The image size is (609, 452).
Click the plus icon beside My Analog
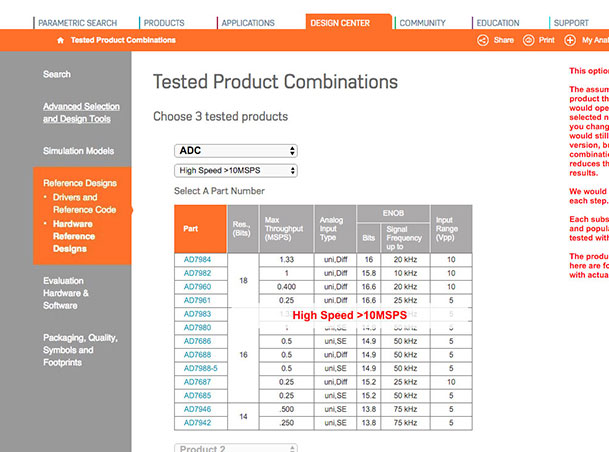(x=570, y=40)
